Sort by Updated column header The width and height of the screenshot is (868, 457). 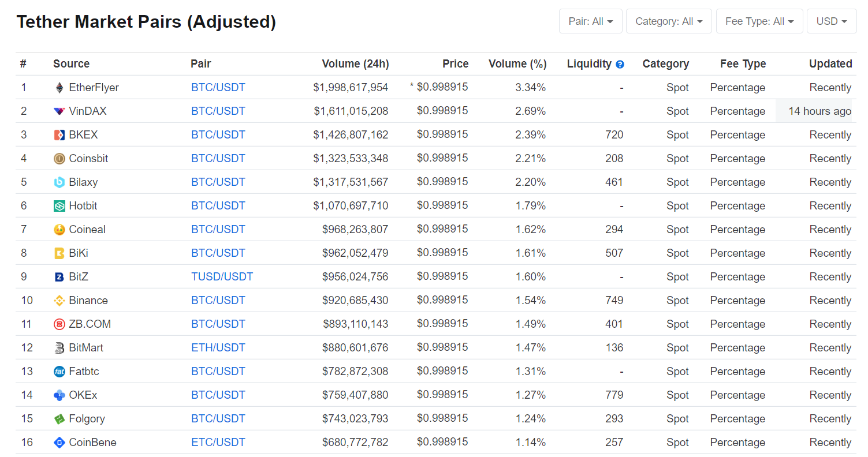(x=830, y=64)
